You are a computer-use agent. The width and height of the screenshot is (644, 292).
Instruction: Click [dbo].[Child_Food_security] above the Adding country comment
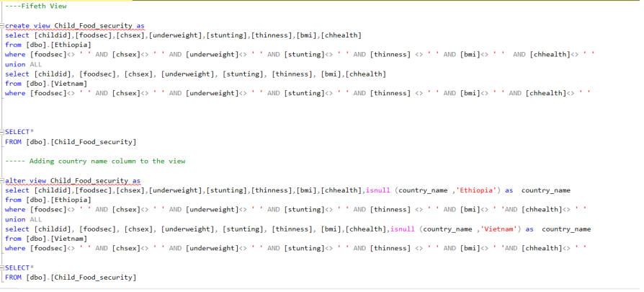81,142
